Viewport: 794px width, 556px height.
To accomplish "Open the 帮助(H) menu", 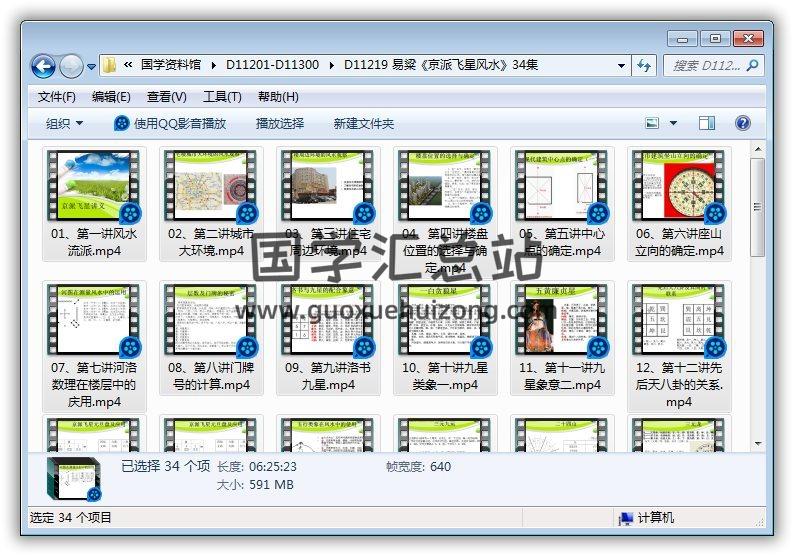I will 278,97.
